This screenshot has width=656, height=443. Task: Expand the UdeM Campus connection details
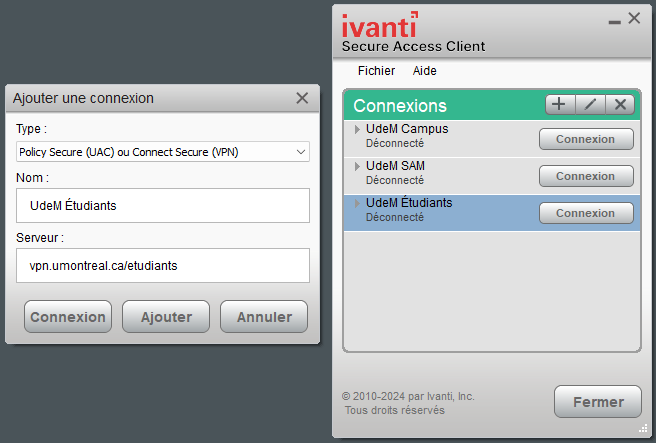pyautogui.click(x=357, y=130)
